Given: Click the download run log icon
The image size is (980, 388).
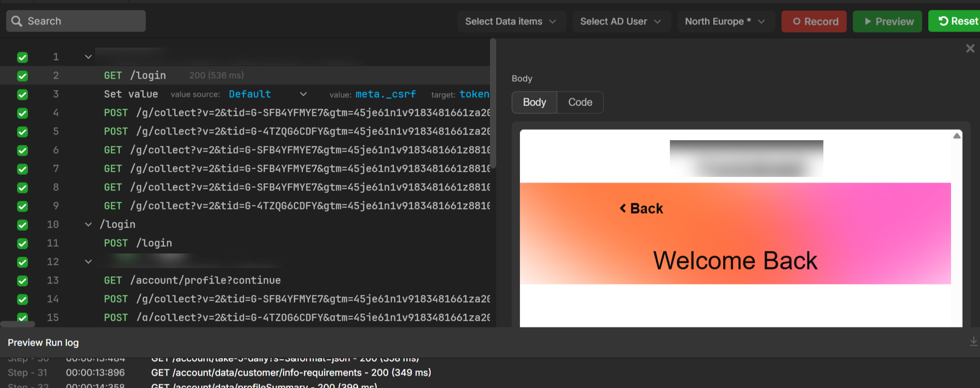Looking at the screenshot, I should pos(973,341).
